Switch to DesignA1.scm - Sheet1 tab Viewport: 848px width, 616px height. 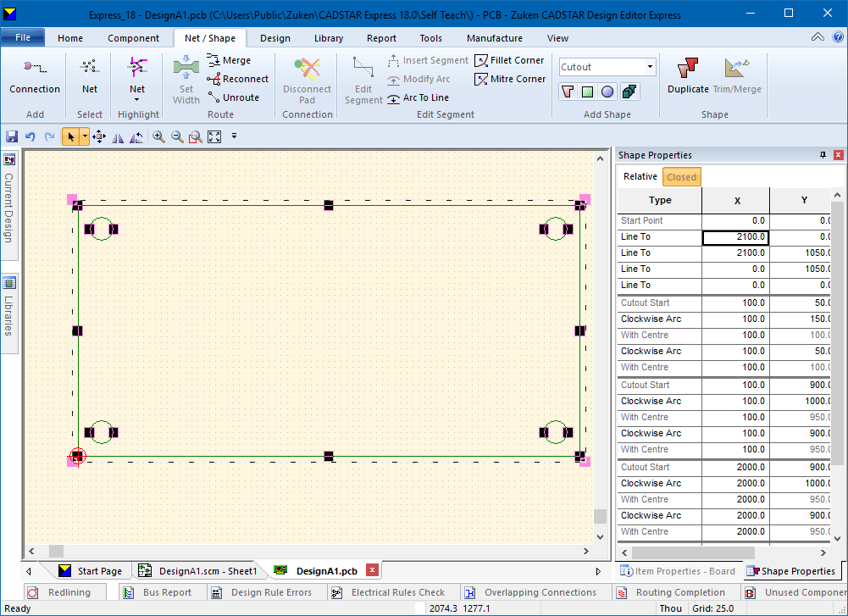pos(198,570)
